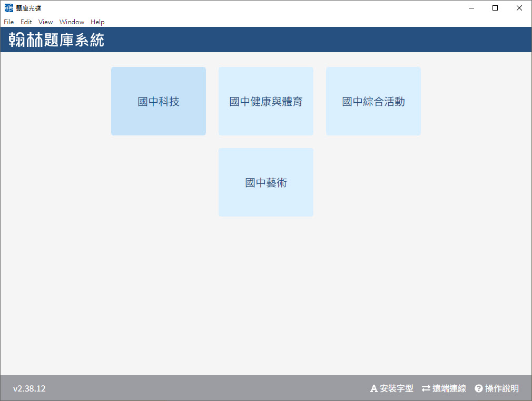Screen dimensions: 532x401
Task: Click the 安裝字型 font install icon
Action: pos(374,388)
